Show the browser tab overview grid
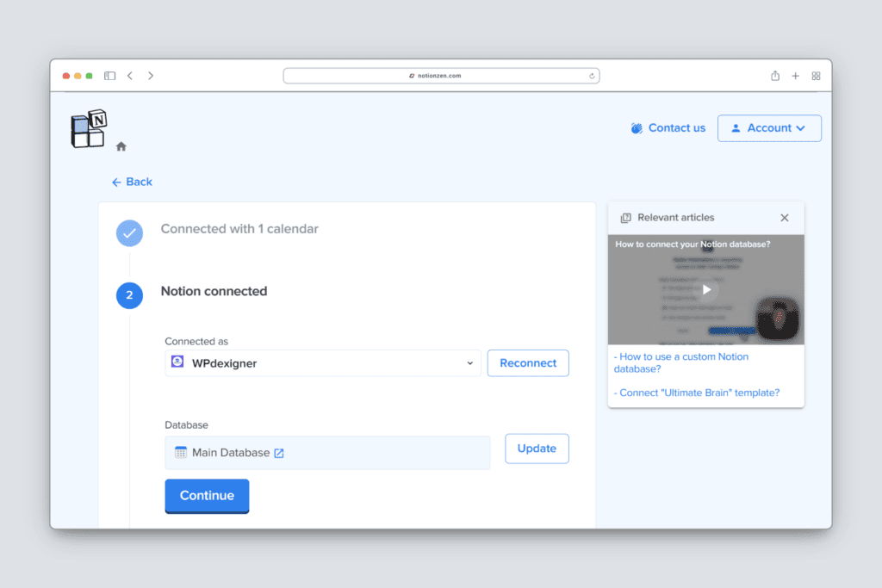Screen dimensions: 882x588 coord(816,76)
